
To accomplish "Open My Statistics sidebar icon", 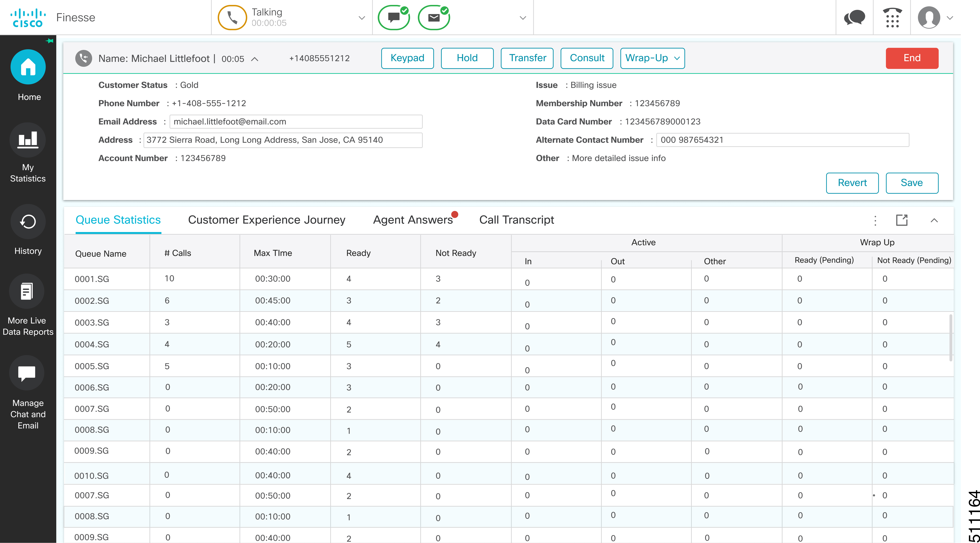I will coord(28,140).
